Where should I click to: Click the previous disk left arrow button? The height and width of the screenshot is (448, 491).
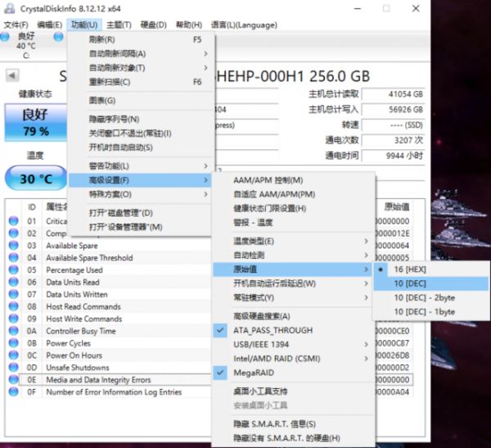pyautogui.click(x=12, y=75)
